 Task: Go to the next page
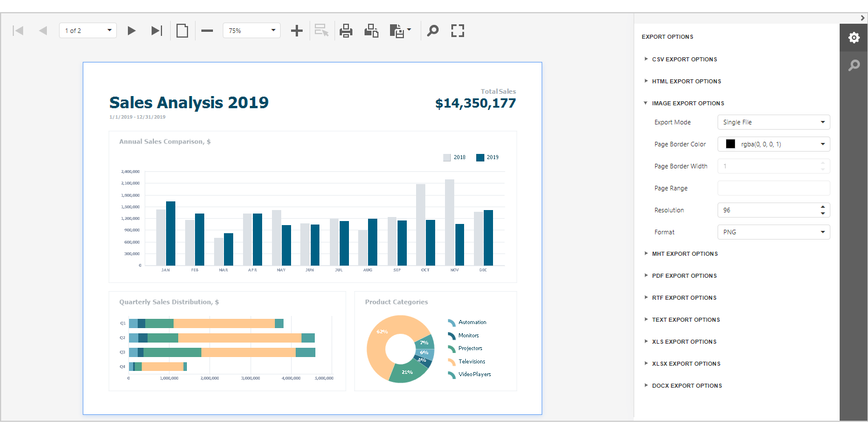coord(131,30)
